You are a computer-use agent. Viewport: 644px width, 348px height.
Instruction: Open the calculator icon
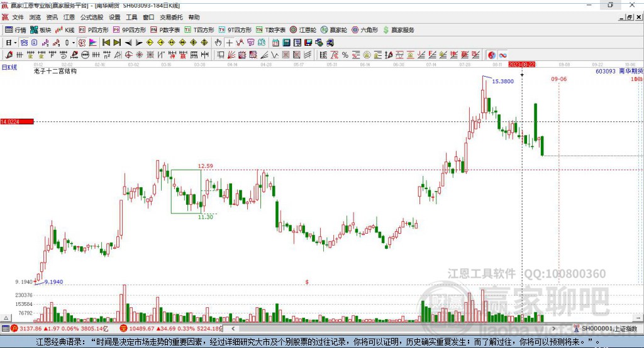click(x=286, y=43)
